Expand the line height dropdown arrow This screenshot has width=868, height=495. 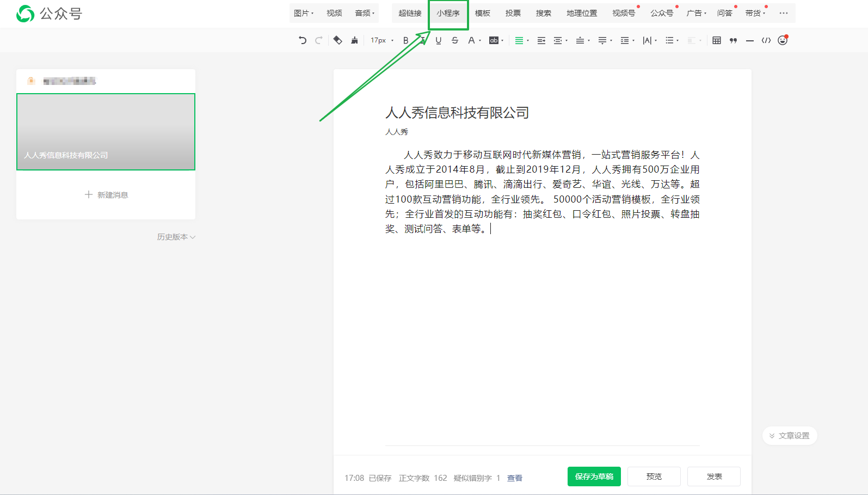[x=633, y=40]
